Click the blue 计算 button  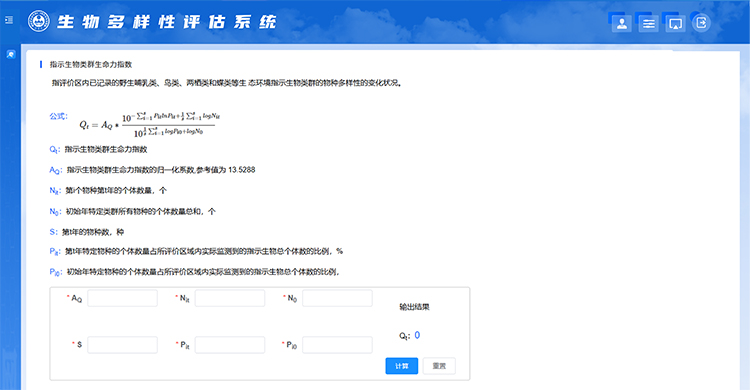(402, 366)
